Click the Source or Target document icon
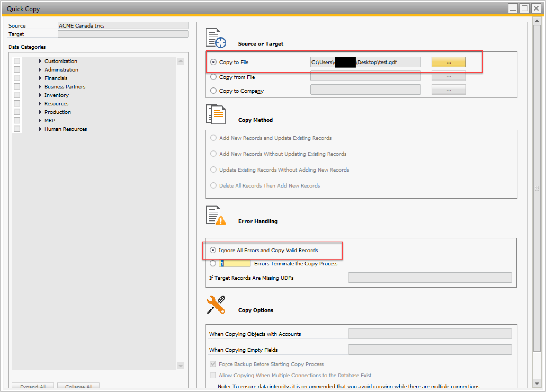Screen dimensions: 546x392 (216, 38)
